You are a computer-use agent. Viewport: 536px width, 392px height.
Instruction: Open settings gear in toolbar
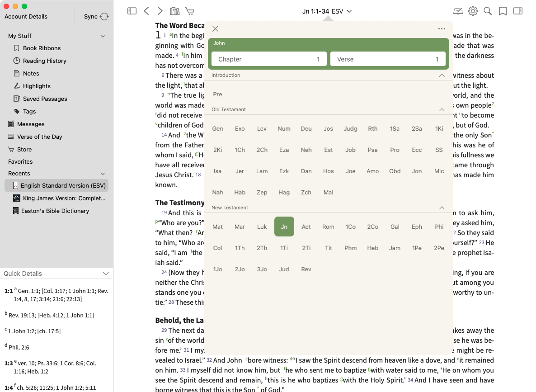coord(473,11)
